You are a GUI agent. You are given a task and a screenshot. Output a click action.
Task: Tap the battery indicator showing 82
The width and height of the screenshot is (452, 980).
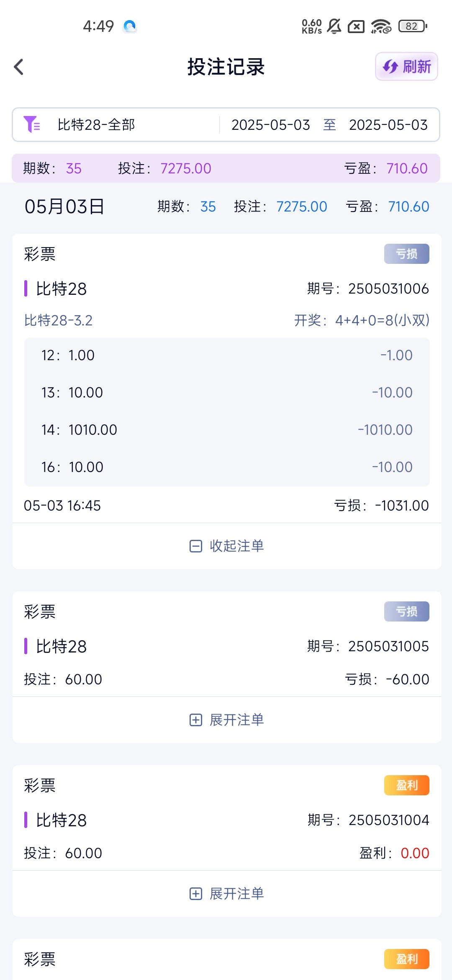(x=413, y=26)
